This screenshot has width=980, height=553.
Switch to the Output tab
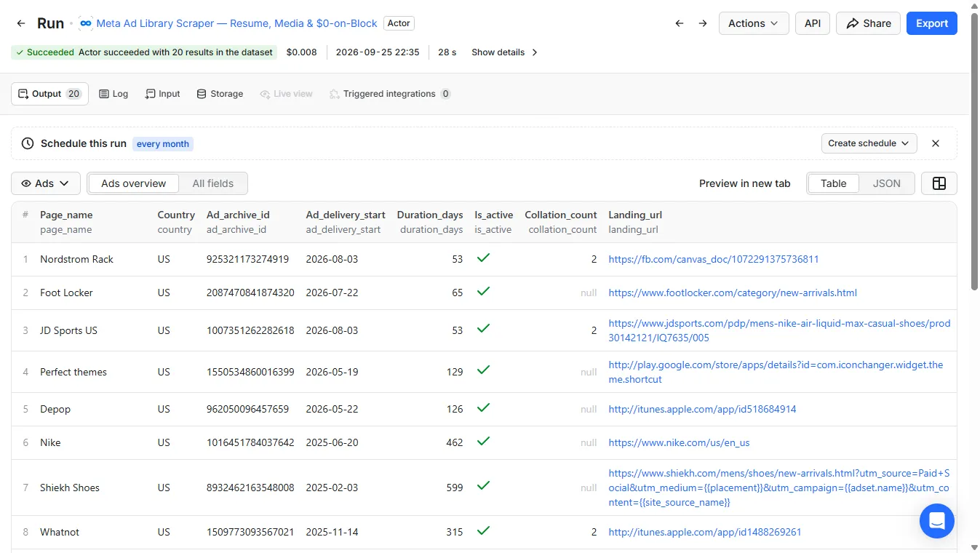pos(49,94)
